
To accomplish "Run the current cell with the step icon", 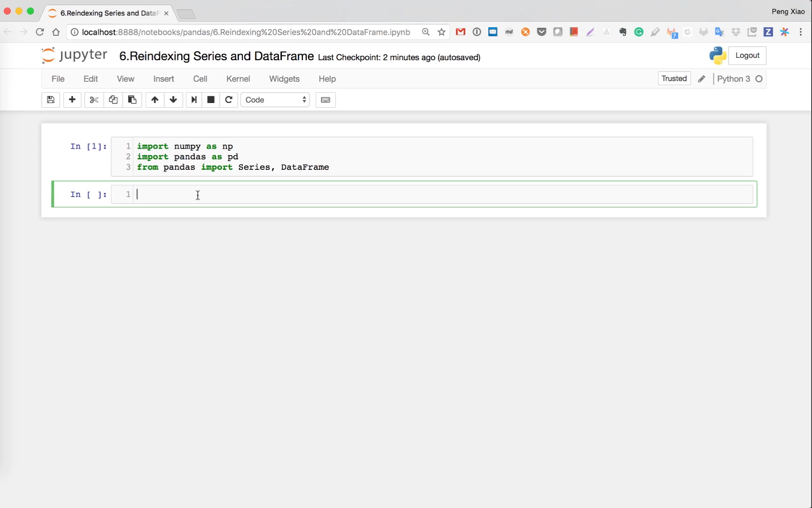I will coord(194,100).
